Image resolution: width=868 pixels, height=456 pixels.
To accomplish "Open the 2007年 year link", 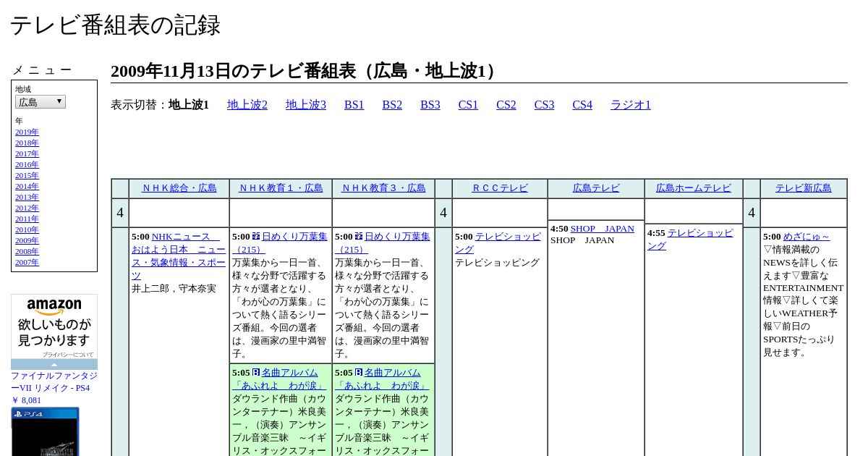I will [27, 262].
